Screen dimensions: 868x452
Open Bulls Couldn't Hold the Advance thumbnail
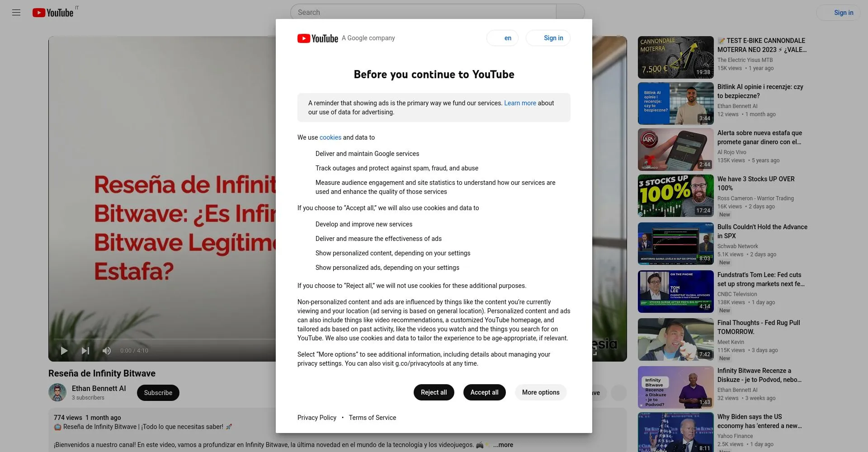[675, 244]
